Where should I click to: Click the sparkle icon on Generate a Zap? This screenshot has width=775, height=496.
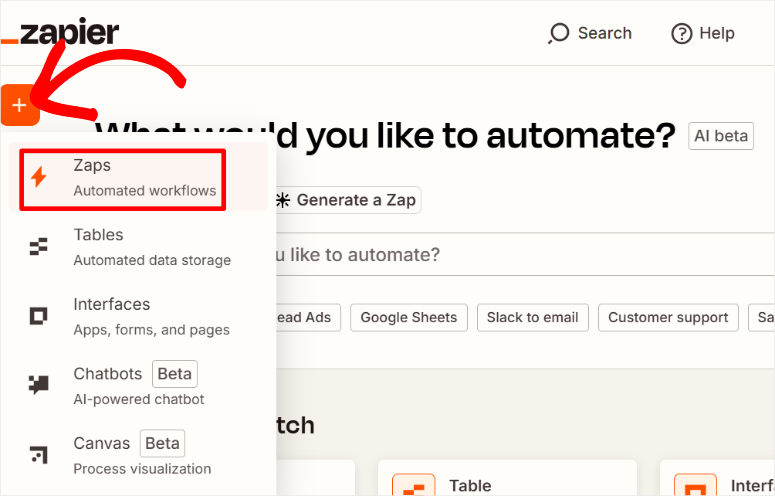pos(283,200)
